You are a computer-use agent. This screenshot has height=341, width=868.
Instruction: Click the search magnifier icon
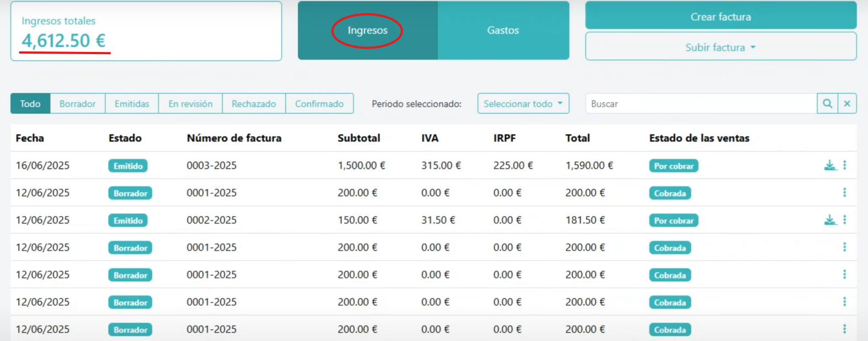pyautogui.click(x=827, y=103)
